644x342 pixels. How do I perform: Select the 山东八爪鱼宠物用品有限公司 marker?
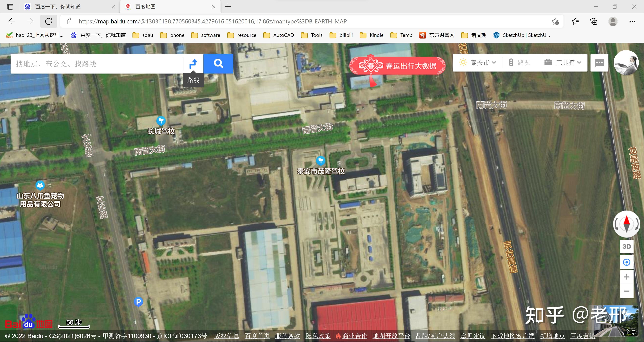click(40, 185)
